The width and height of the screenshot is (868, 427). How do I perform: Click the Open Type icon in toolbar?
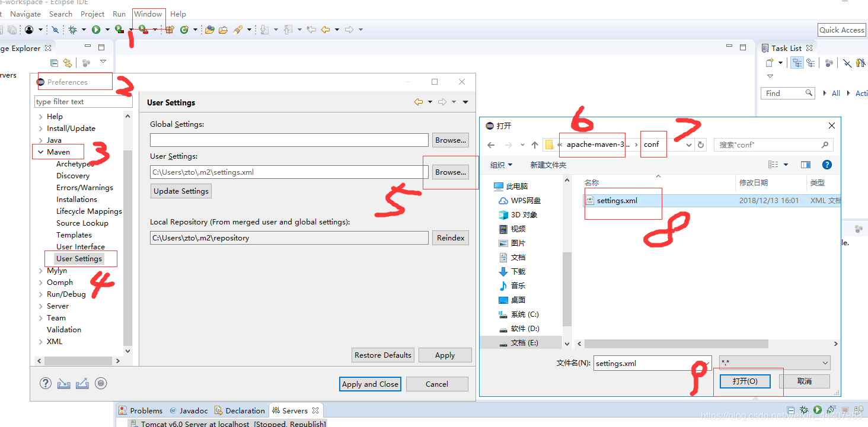pyautogui.click(x=209, y=30)
